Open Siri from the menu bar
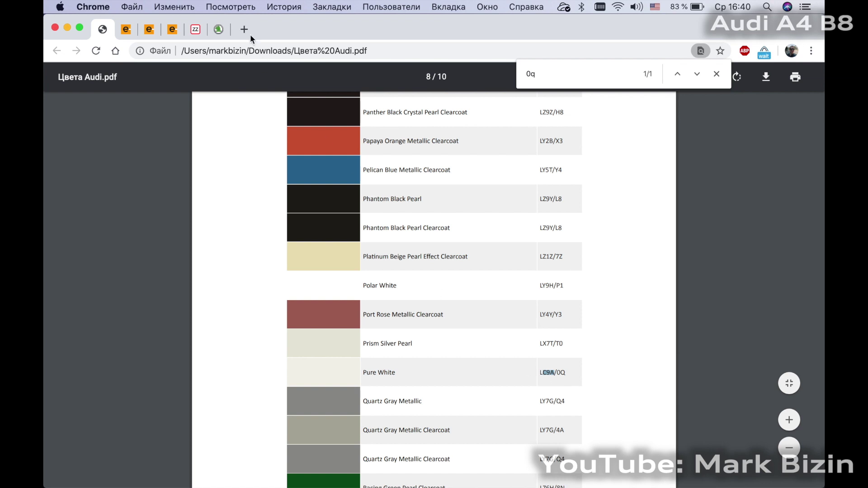Viewport: 868px width, 488px height. pos(787,7)
